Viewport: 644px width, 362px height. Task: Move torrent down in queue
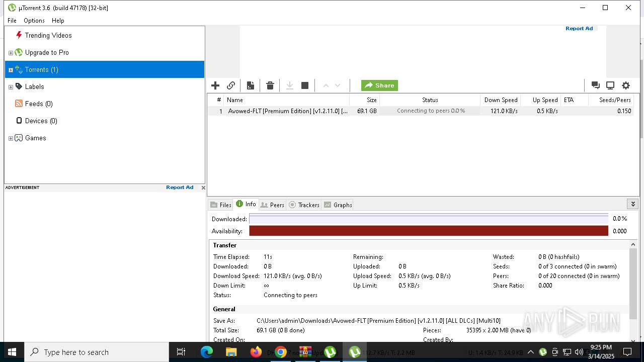pyautogui.click(x=338, y=85)
